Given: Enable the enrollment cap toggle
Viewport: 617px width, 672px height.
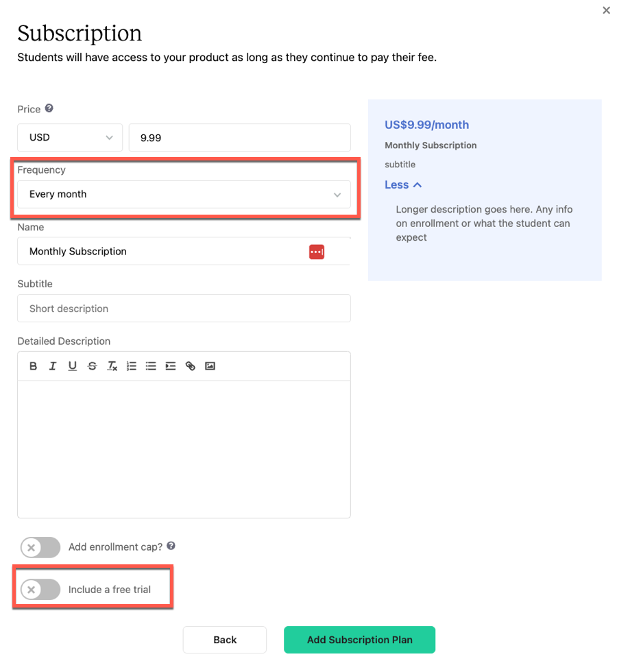Looking at the screenshot, I should (x=40, y=547).
